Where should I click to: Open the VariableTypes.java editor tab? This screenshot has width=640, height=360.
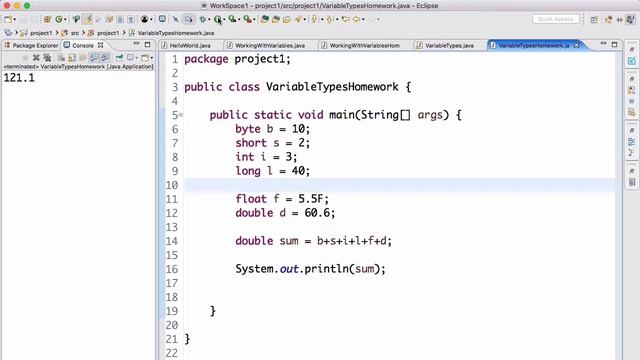pos(449,45)
